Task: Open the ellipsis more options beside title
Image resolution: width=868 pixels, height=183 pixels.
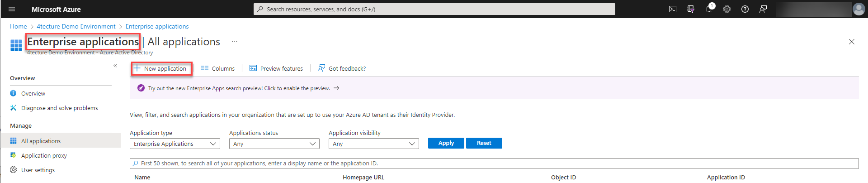Action: pyautogui.click(x=235, y=42)
